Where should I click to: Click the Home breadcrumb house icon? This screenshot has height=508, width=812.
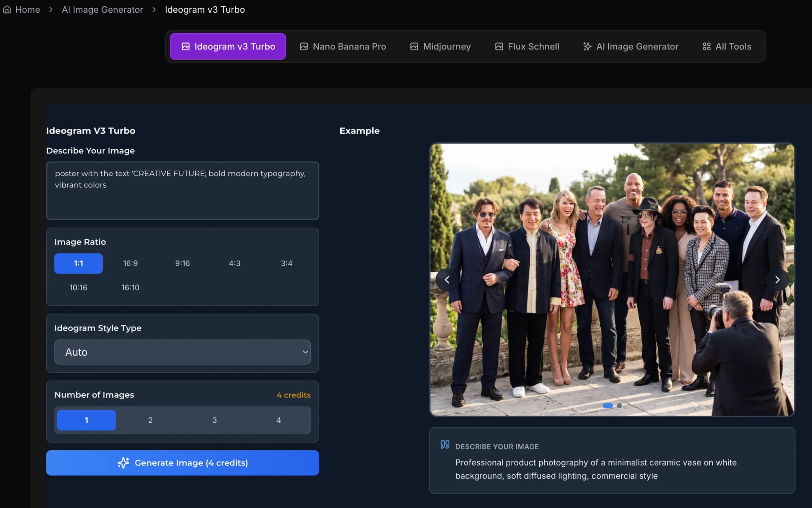(7, 10)
